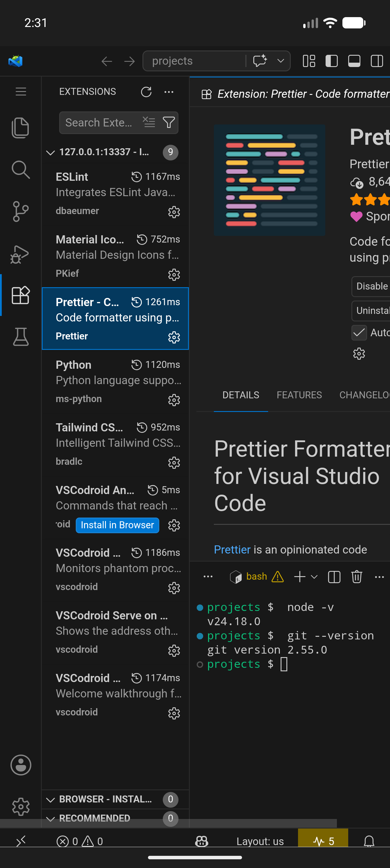
Task: Open the Explorer files view
Action: click(x=21, y=128)
